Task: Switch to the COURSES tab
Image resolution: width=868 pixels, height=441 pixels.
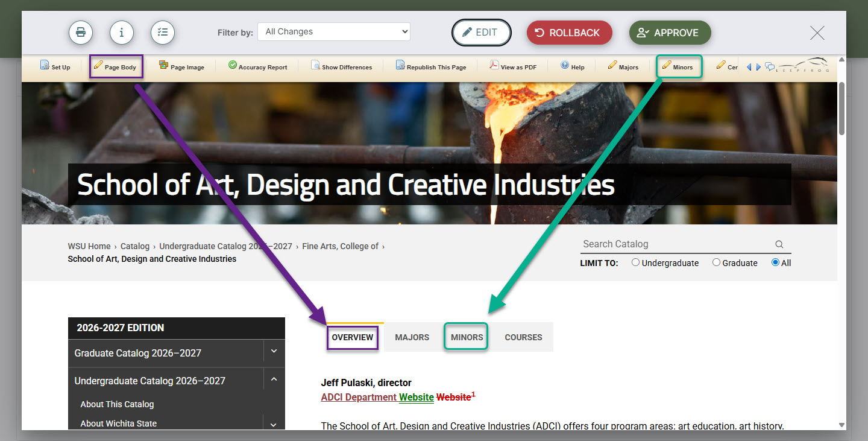Action: (524, 337)
